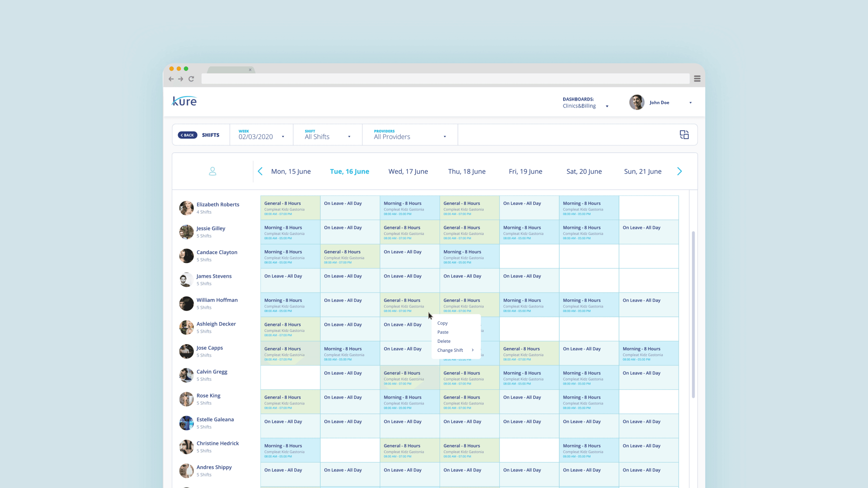Click the copy layout icon in toolbar

[684, 135]
